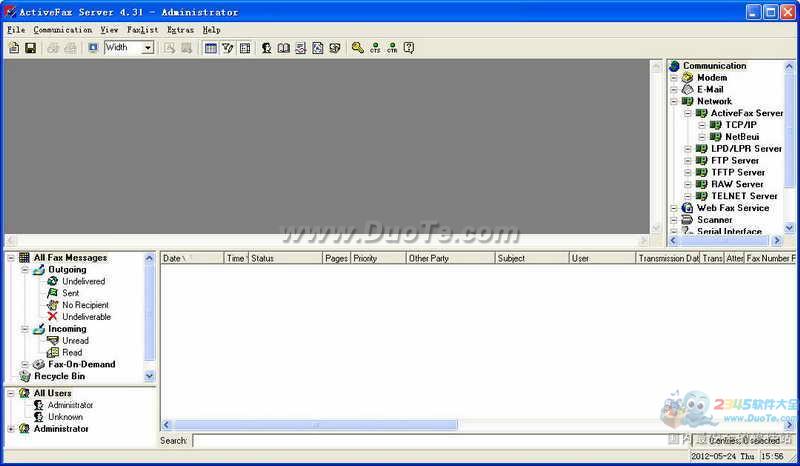Select the Undeliverable folder
This screenshot has height=466, width=800.
pyautogui.click(x=86, y=316)
